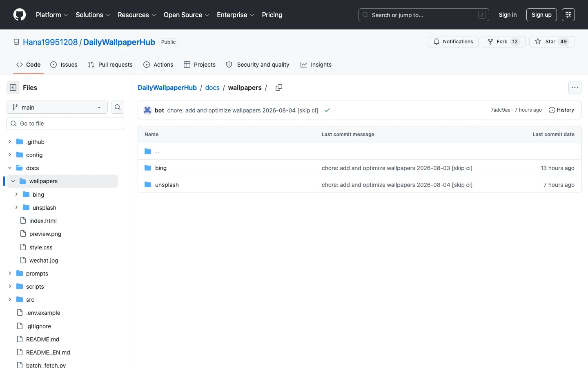Open the Notifications button

click(x=453, y=42)
